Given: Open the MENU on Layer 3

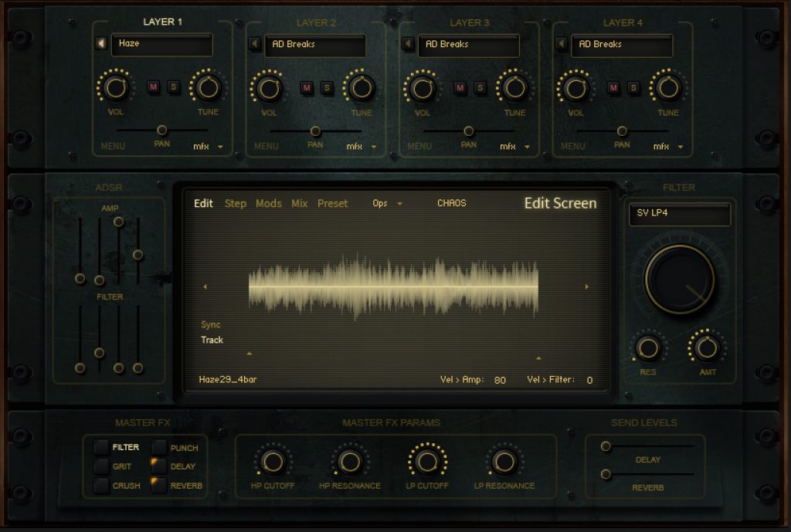Looking at the screenshot, I should click(419, 145).
